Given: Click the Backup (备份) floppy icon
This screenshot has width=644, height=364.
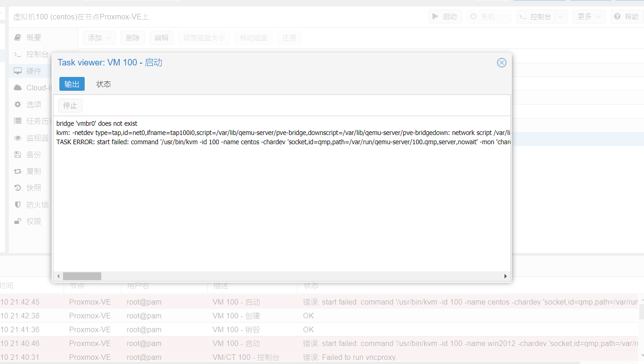Looking at the screenshot, I should [x=17, y=154].
